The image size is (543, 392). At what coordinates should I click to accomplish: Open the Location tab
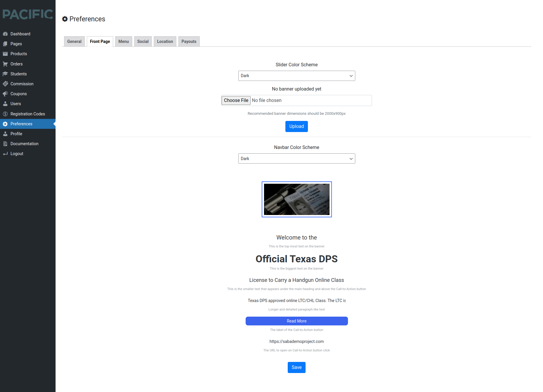coord(165,41)
